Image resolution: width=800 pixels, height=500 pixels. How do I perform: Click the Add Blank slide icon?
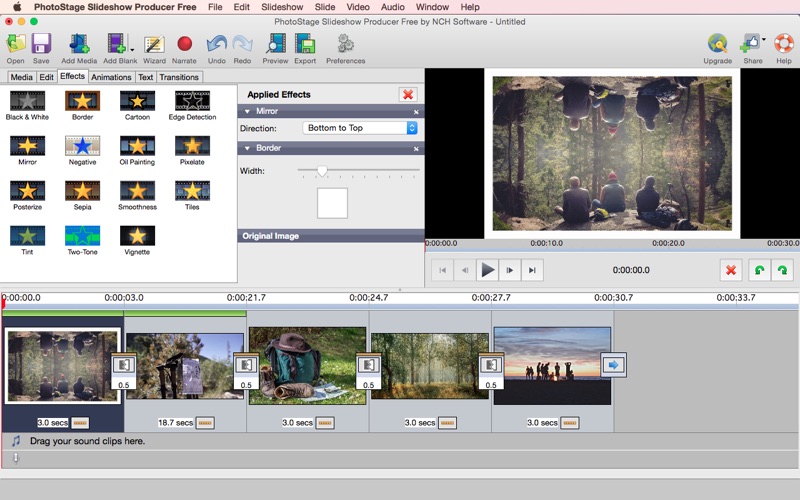pos(117,44)
